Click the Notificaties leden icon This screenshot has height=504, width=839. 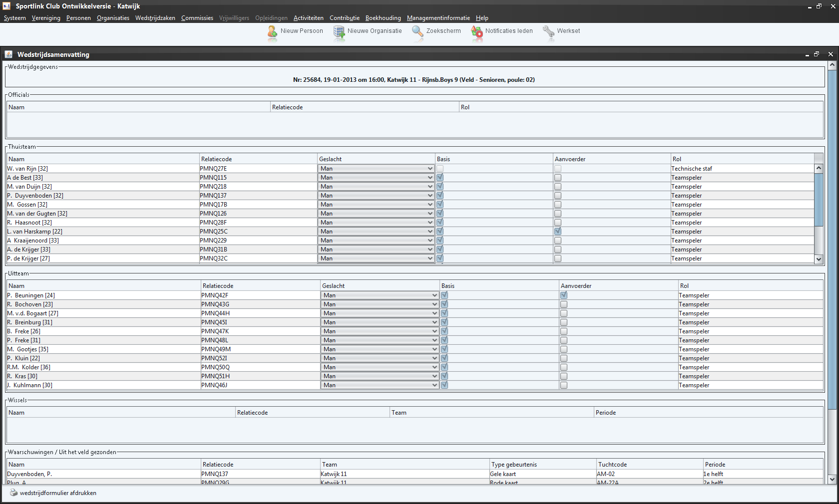(477, 32)
